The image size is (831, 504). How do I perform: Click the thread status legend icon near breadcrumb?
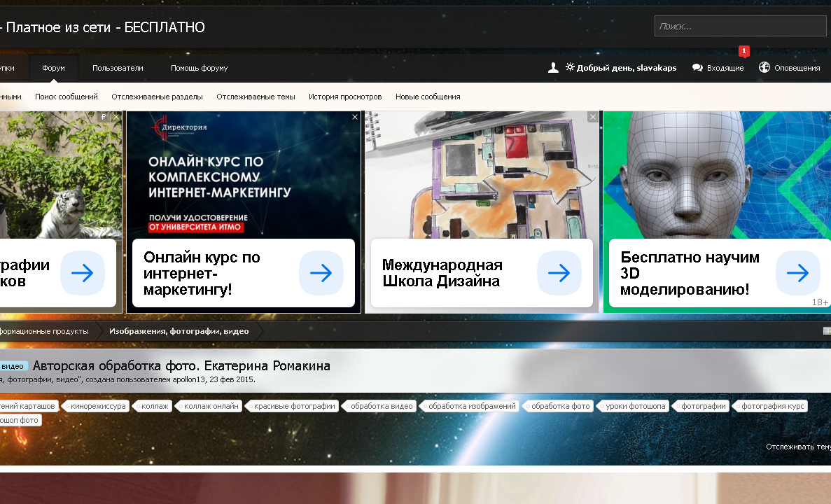click(x=827, y=330)
